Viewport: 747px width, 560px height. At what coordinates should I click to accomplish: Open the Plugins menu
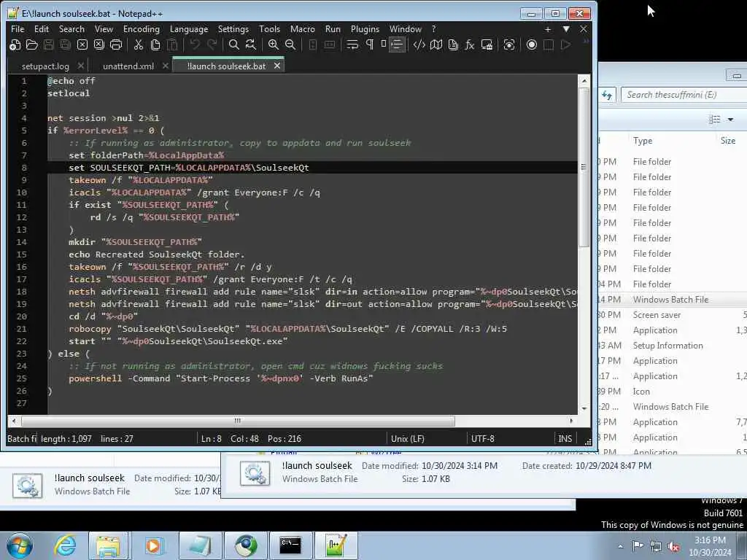365,29
